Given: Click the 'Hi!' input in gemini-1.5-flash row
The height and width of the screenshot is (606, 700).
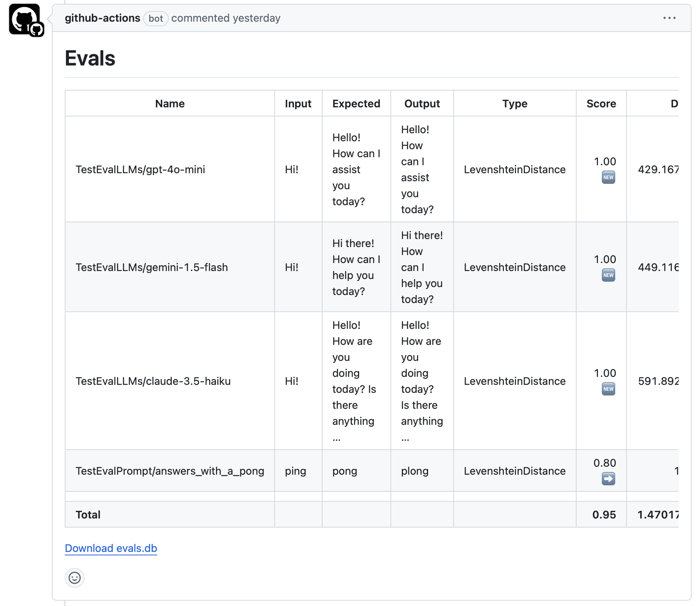Looking at the screenshot, I should click(x=292, y=267).
